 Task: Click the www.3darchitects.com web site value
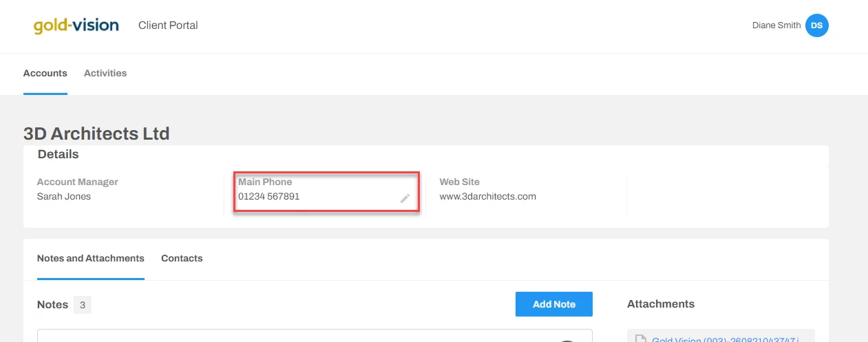tap(488, 196)
